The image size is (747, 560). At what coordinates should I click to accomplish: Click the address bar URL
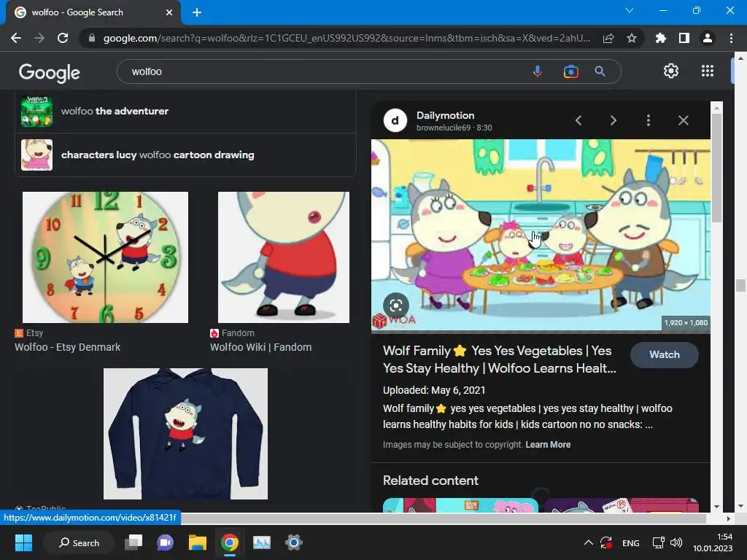click(347, 38)
